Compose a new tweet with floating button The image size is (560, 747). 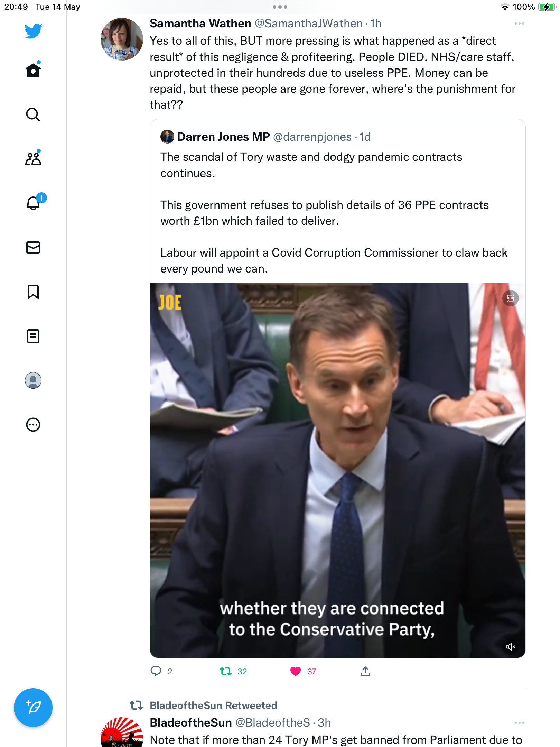click(x=33, y=708)
